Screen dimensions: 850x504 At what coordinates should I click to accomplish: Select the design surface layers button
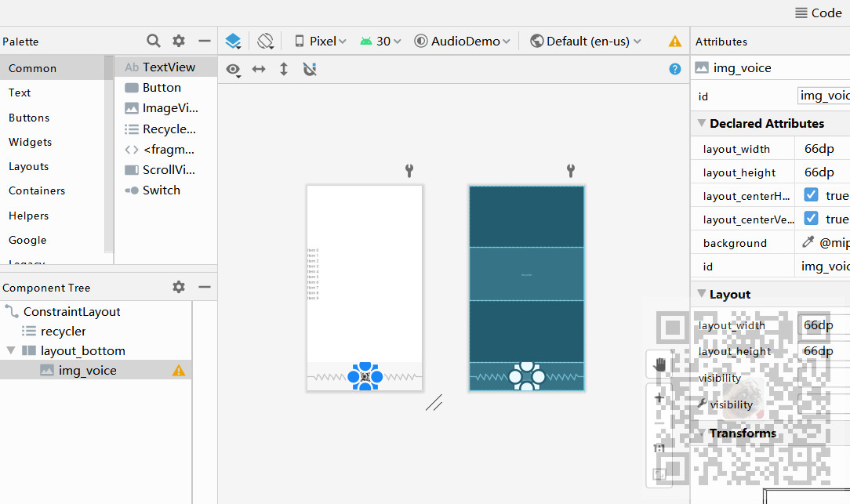coord(233,42)
